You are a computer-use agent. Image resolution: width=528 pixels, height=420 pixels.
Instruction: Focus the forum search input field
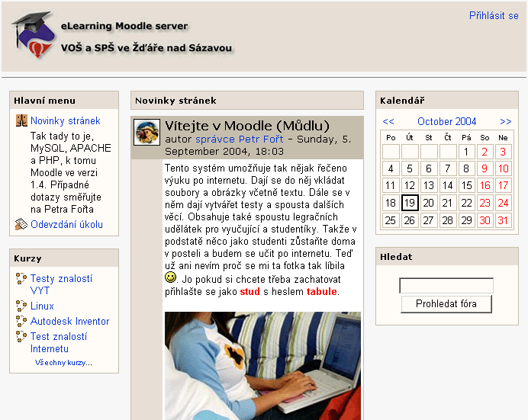click(446, 286)
